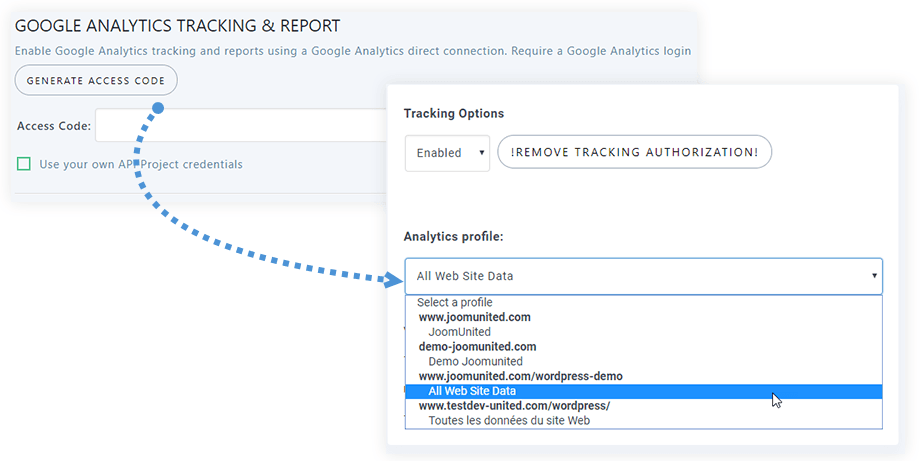Click Remove Tracking Authorization button

(x=634, y=152)
